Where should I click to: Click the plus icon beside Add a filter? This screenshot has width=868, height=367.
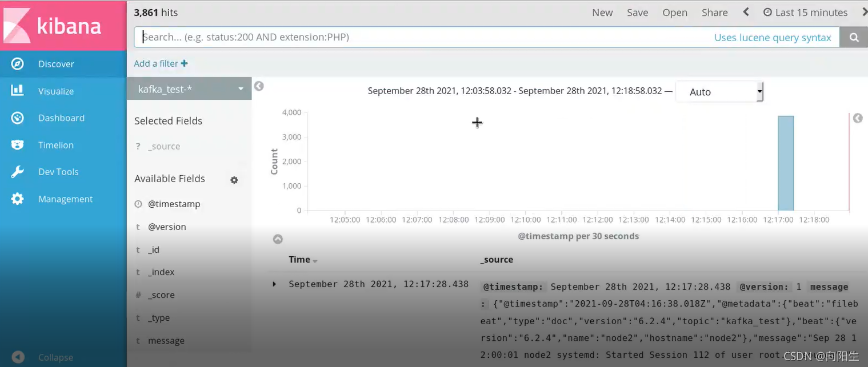click(x=184, y=63)
